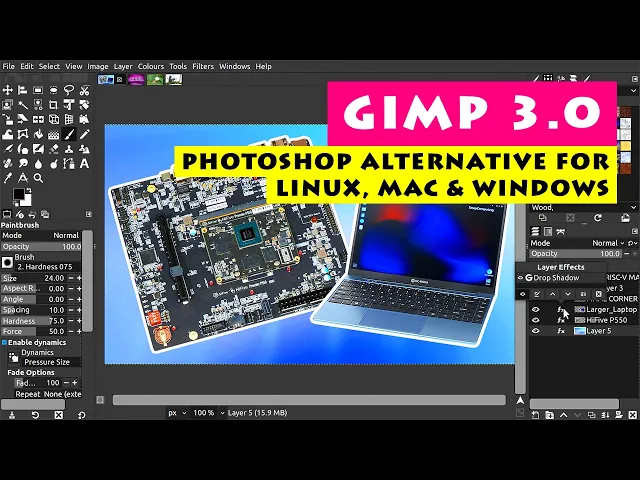
Task: Open the 100% zoom dropdown
Action: 208,413
